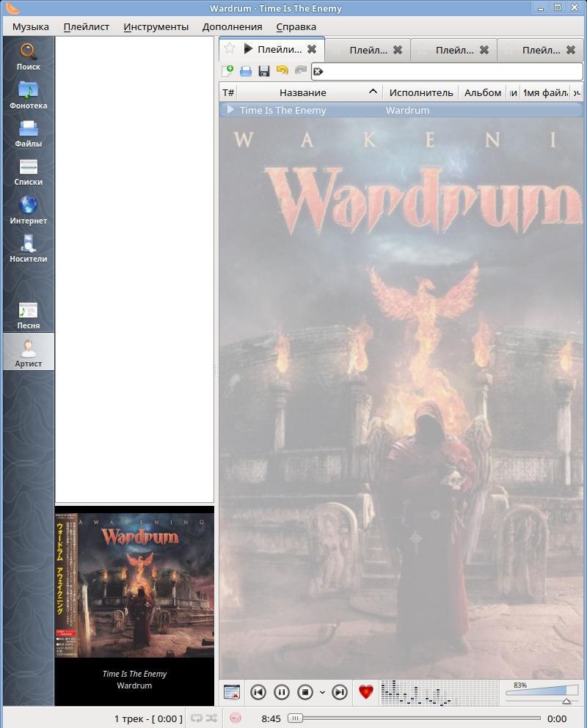Open the Инструменты menu
This screenshot has width=587, height=728.
coord(156,27)
